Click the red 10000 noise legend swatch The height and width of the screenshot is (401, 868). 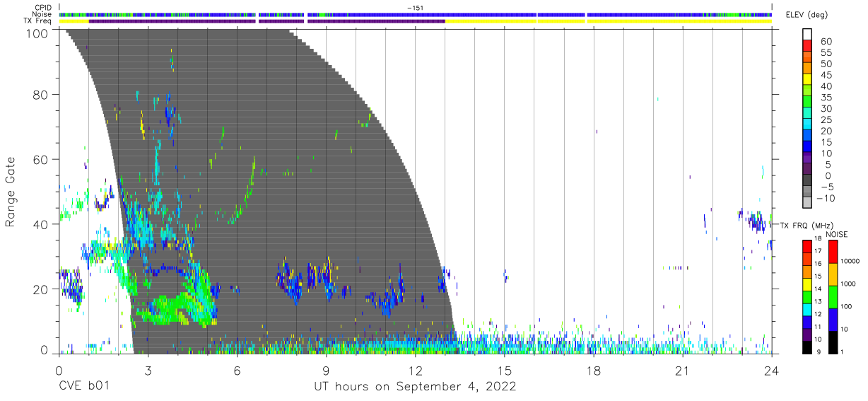[833, 251]
